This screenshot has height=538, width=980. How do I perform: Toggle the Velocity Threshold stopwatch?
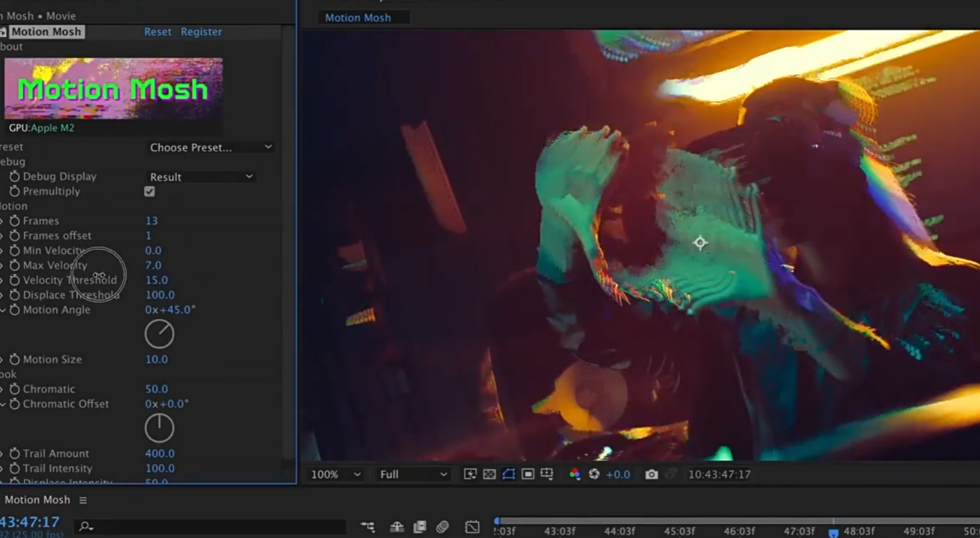pyautogui.click(x=15, y=280)
